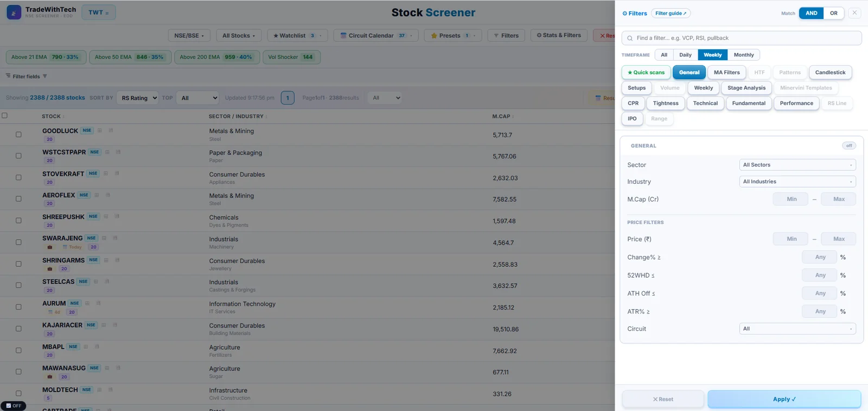Click the briefcase icon under SHRINGARMS

point(50,269)
